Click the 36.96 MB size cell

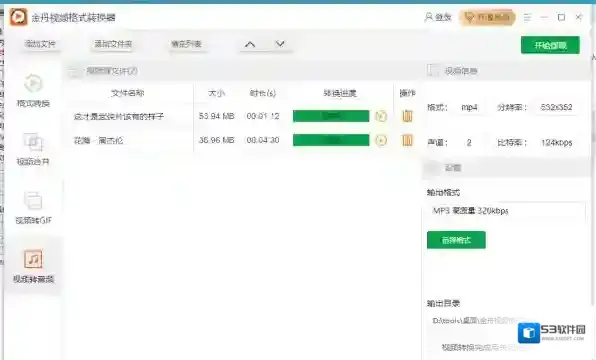tap(216, 140)
